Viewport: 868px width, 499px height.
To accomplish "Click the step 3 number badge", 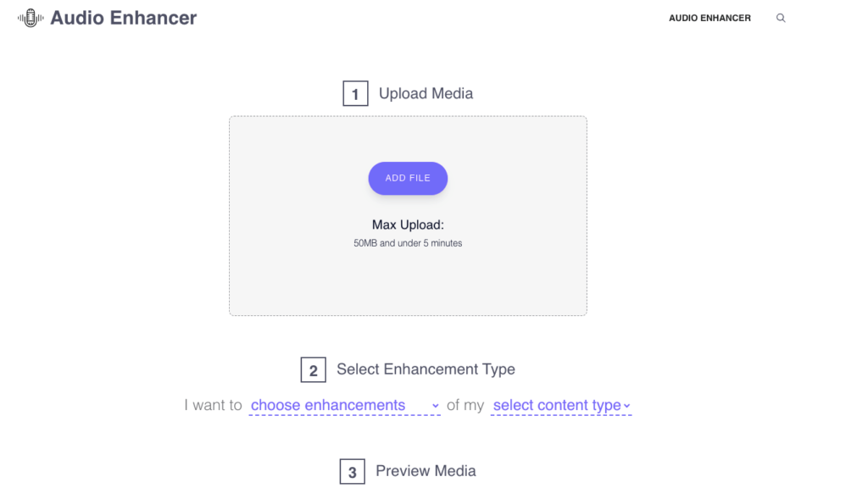I will 352,471.
